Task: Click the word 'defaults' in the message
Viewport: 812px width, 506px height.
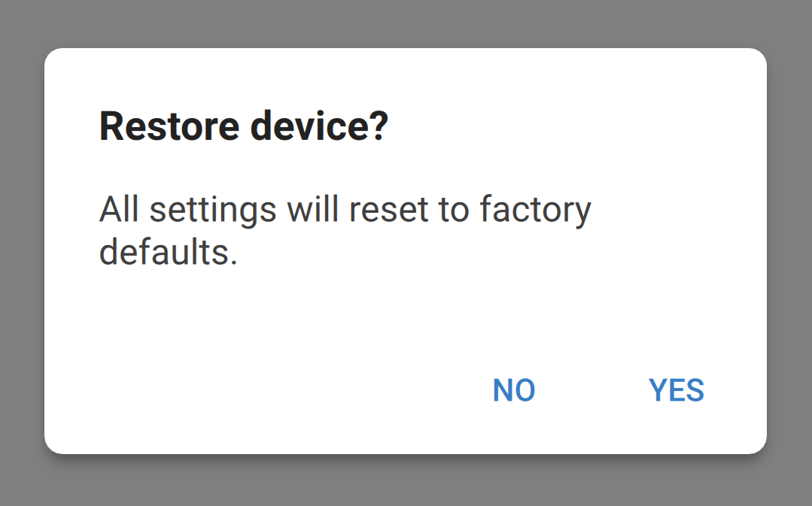Action: click(167, 253)
